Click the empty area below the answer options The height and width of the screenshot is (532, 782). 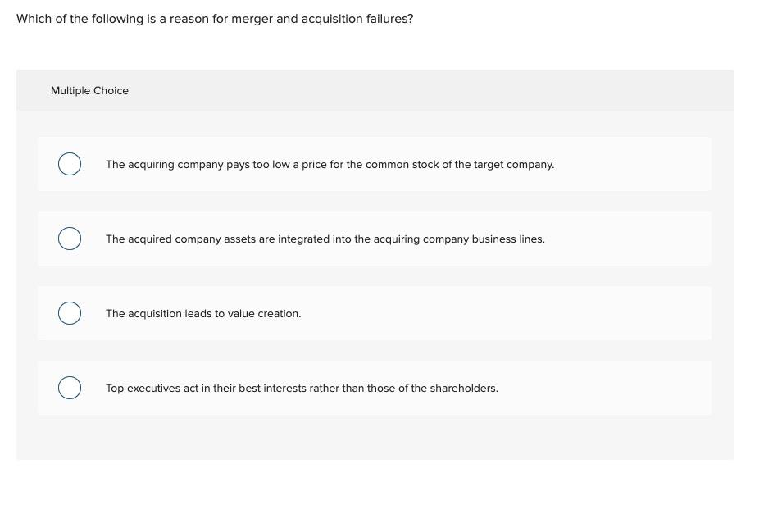tap(375, 439)
